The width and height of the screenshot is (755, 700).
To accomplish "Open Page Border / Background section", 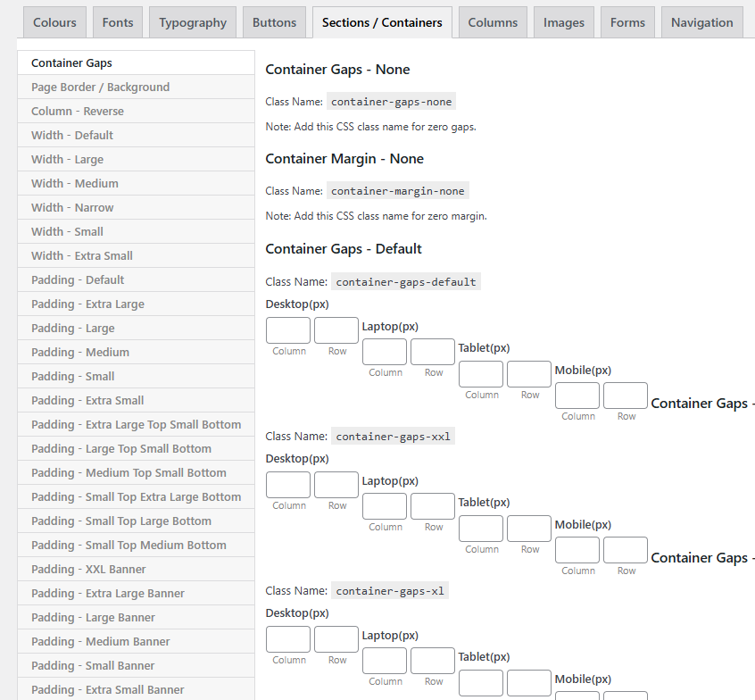I will point(100,87).
